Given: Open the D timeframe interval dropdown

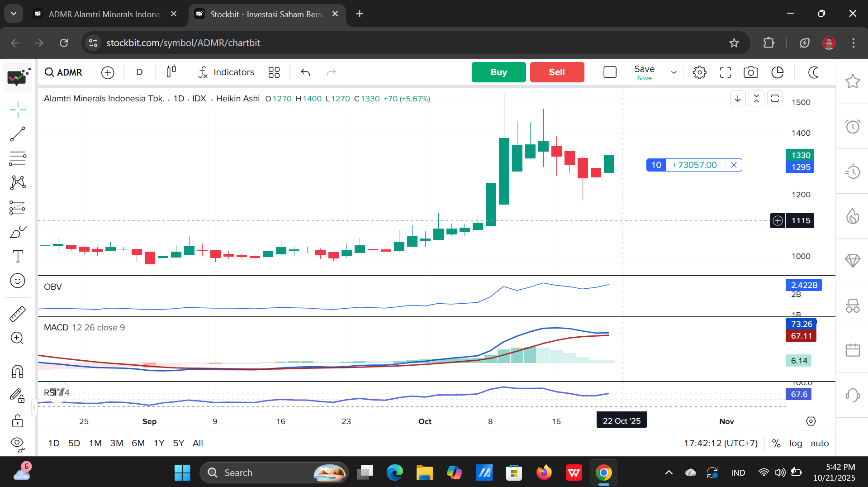Looking at the screenshot, I should point(139,72).
